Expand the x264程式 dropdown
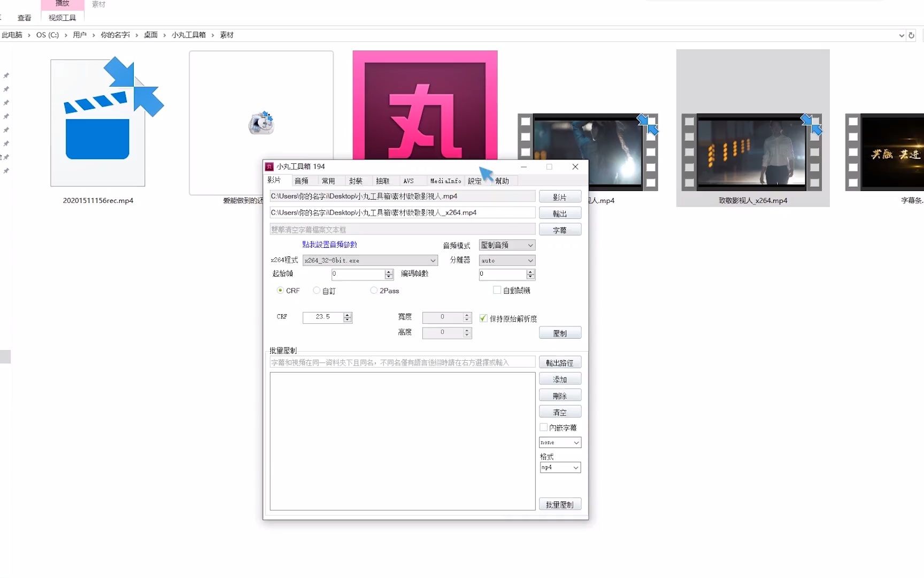This screenshot has width=924, height=578. click(370, 260)
